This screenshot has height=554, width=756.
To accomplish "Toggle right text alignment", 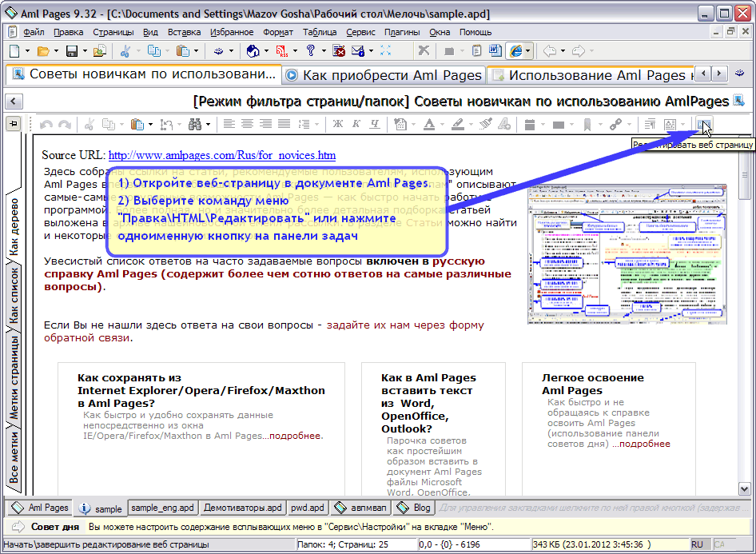I will click(265, 125).
